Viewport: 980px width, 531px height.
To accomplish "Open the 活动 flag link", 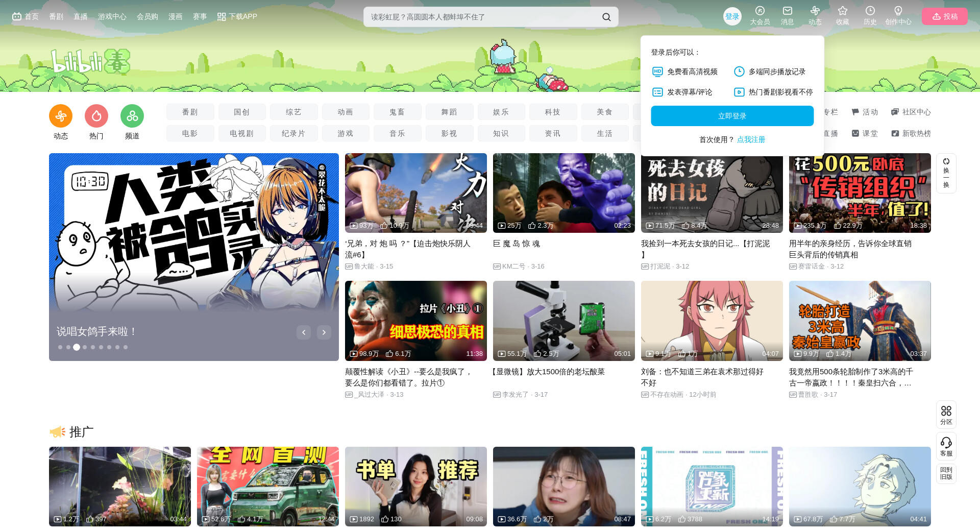I will (x=865, y=112).
